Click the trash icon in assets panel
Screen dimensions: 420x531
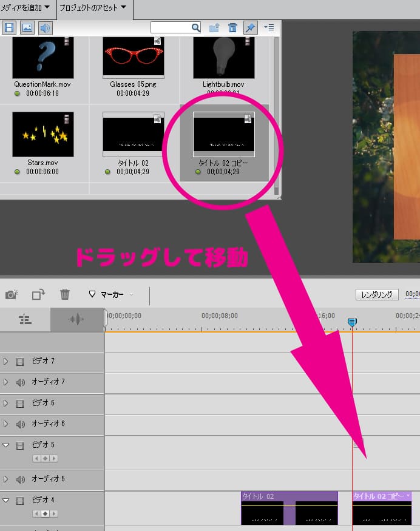tap(232, 28)
